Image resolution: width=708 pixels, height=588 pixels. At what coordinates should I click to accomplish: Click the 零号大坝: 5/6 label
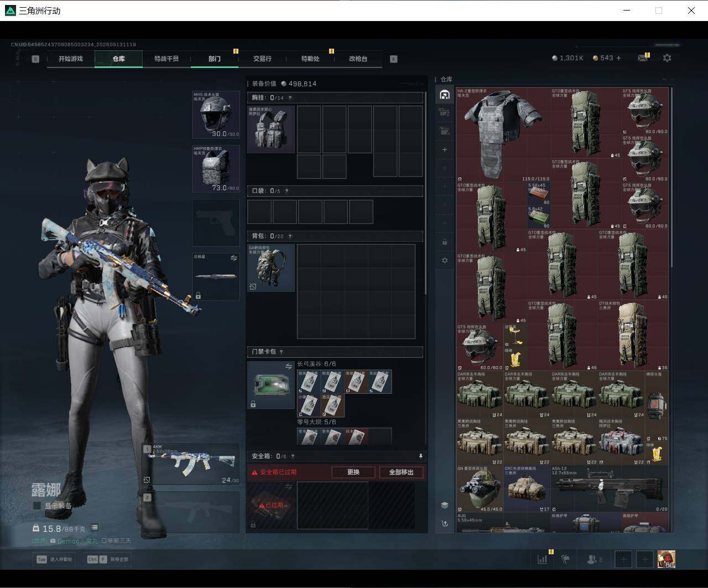click(317, 422)
